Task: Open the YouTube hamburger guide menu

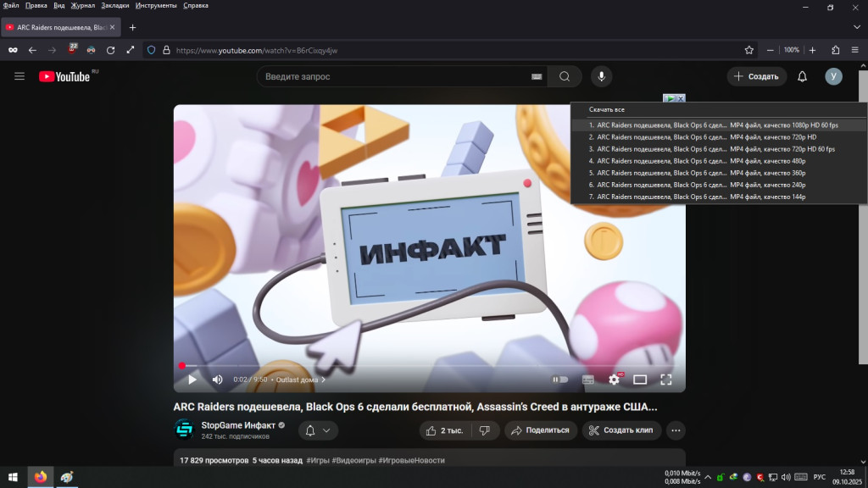Action: click(x=19, y=76)
